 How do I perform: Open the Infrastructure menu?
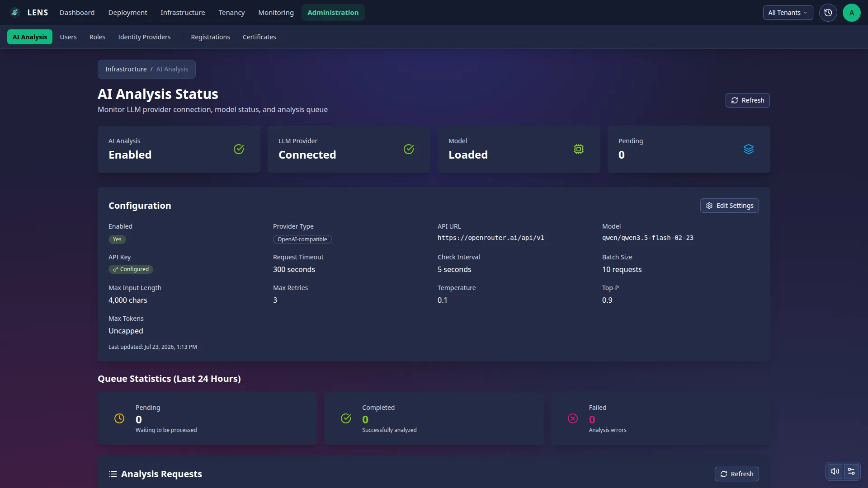[x=183, y=13]
